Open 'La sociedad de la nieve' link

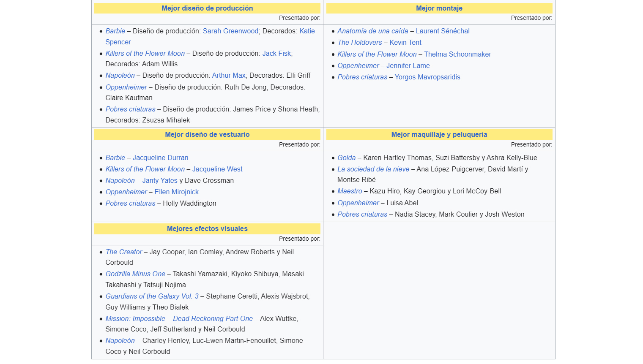[x=373, y=169]
